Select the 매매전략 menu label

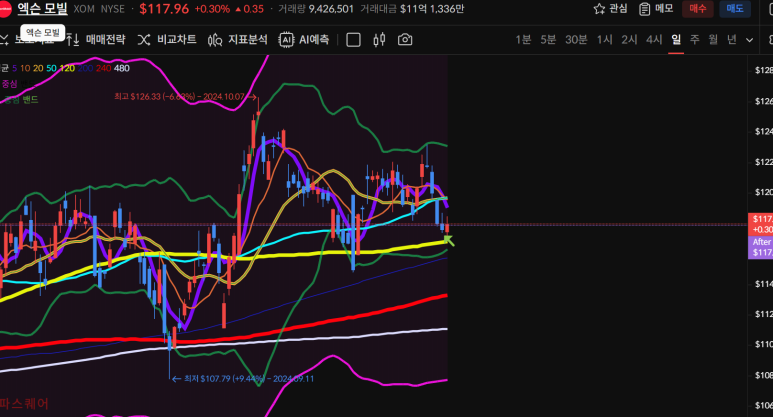tap(105, 39)
